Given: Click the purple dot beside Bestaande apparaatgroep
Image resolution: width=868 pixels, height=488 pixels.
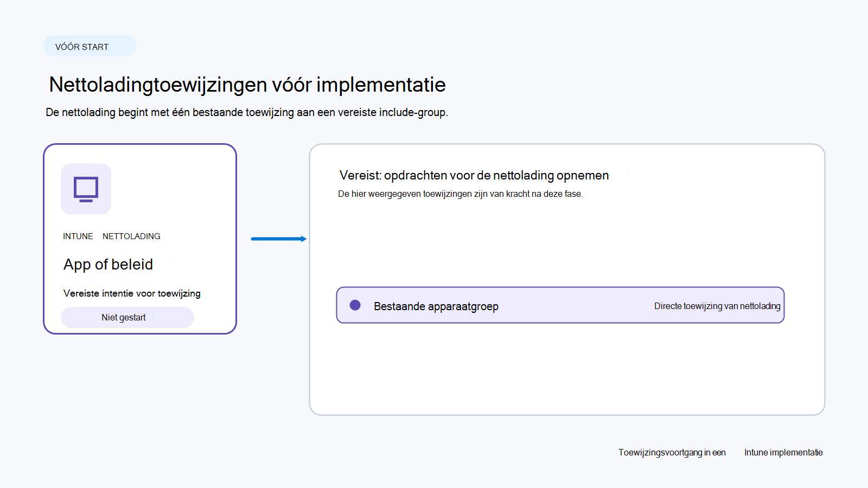Looking at the screenshot, I should 355,305.
